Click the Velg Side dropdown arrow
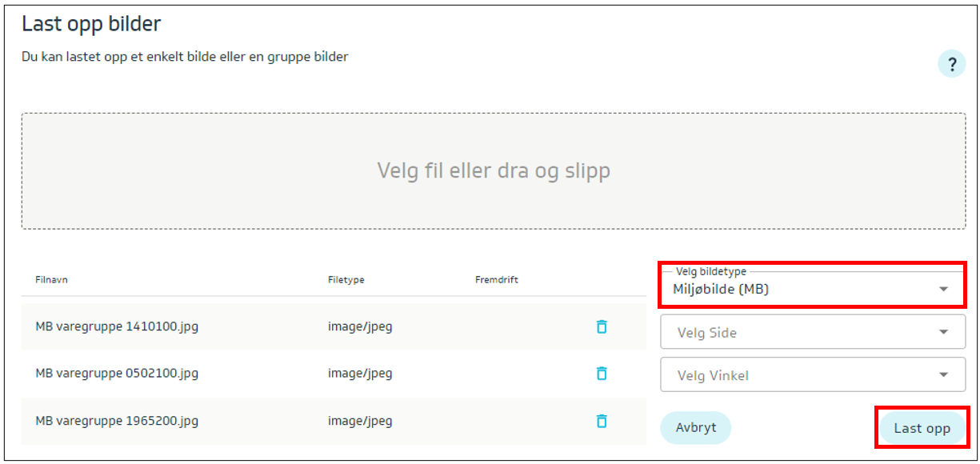Image resolution: width=980 pixels, height=464 pixels. [944, 332]
